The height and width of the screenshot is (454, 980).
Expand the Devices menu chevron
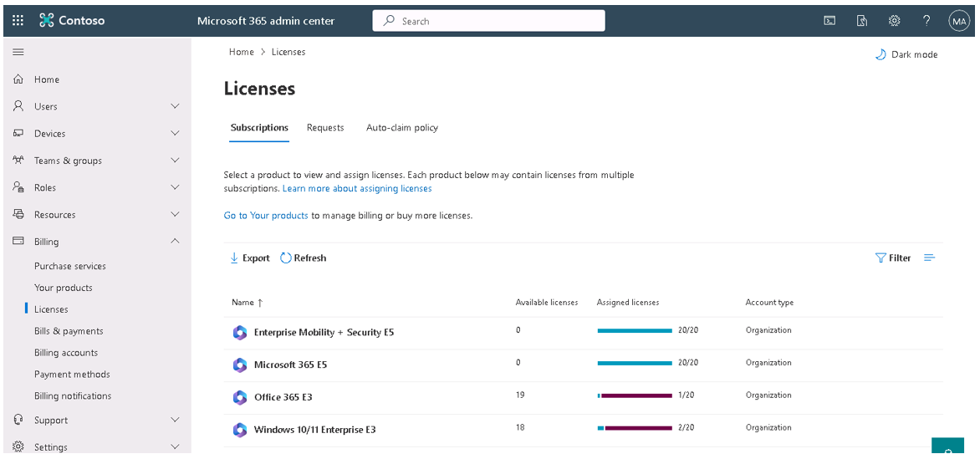click(x=175, y=133)
